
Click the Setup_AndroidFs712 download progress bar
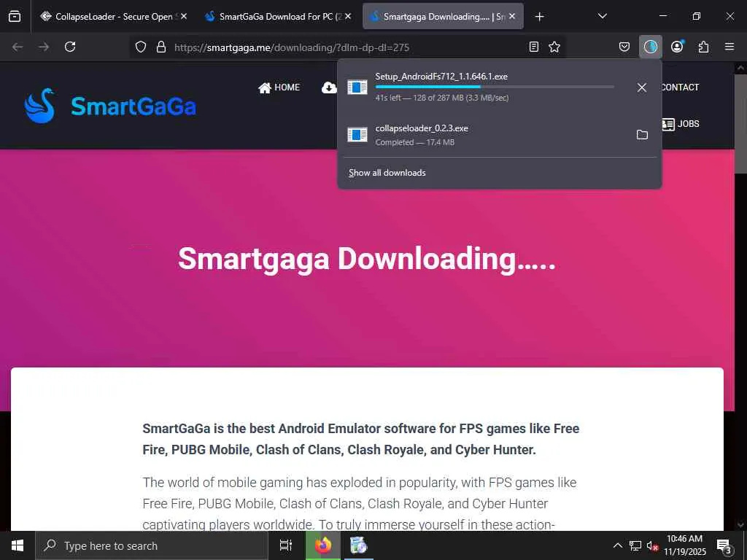495,87
